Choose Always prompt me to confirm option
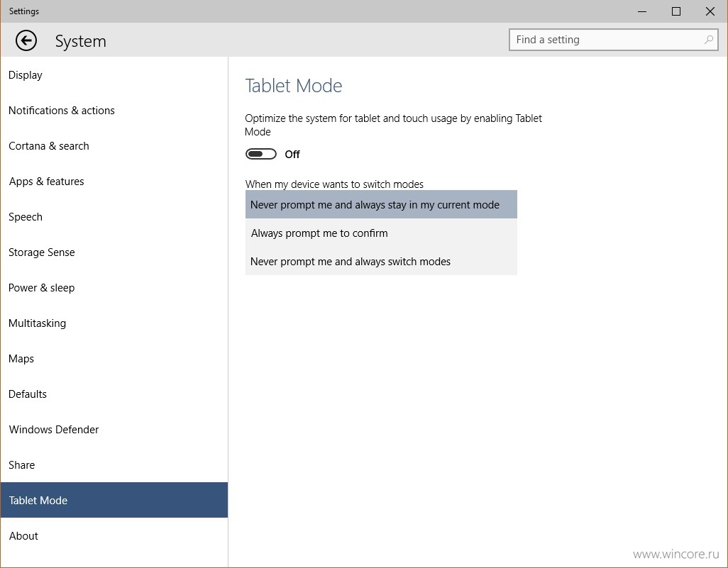Screen dimensions: 728x568 pyautogui.click(x=381, y=233)
